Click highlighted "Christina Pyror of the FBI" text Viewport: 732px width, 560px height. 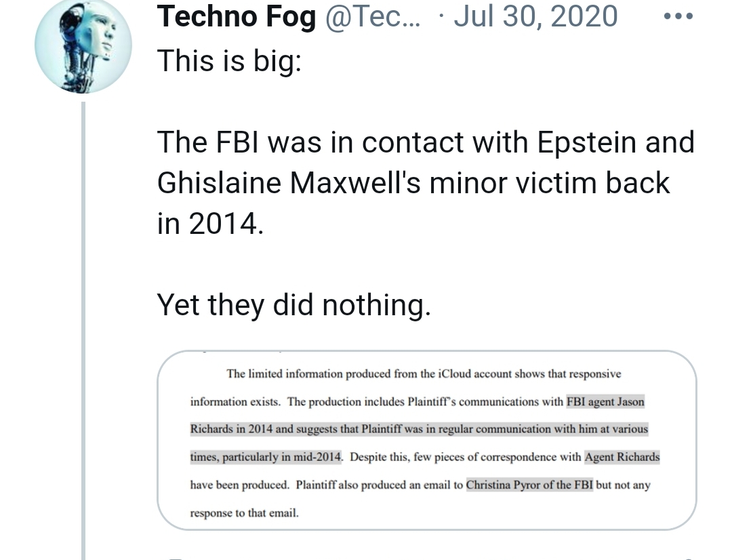pos(529,485)
